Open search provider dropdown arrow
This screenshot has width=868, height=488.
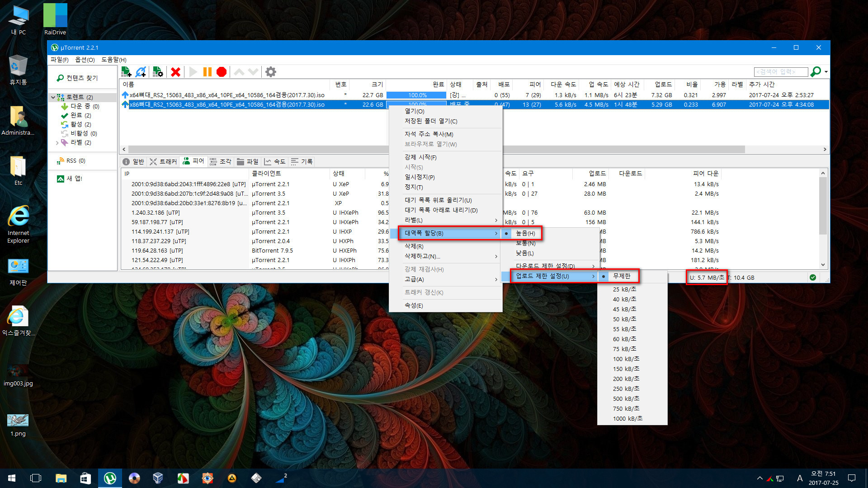tap(826, 72)
